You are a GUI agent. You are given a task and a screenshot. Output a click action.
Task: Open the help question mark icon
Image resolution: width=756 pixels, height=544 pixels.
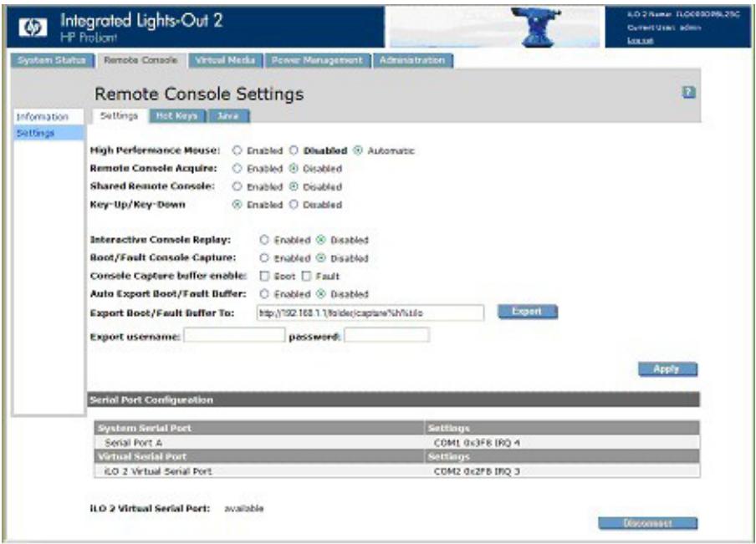coord(688,92)
